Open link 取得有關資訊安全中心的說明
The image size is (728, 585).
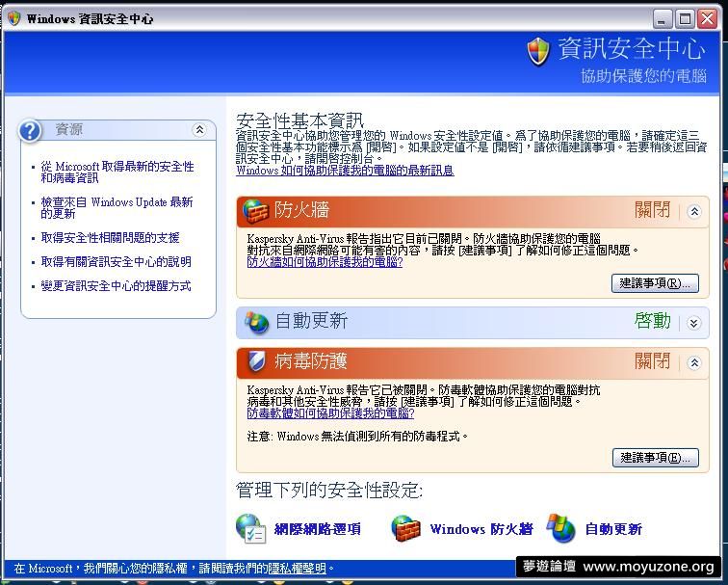pos(116,261)
